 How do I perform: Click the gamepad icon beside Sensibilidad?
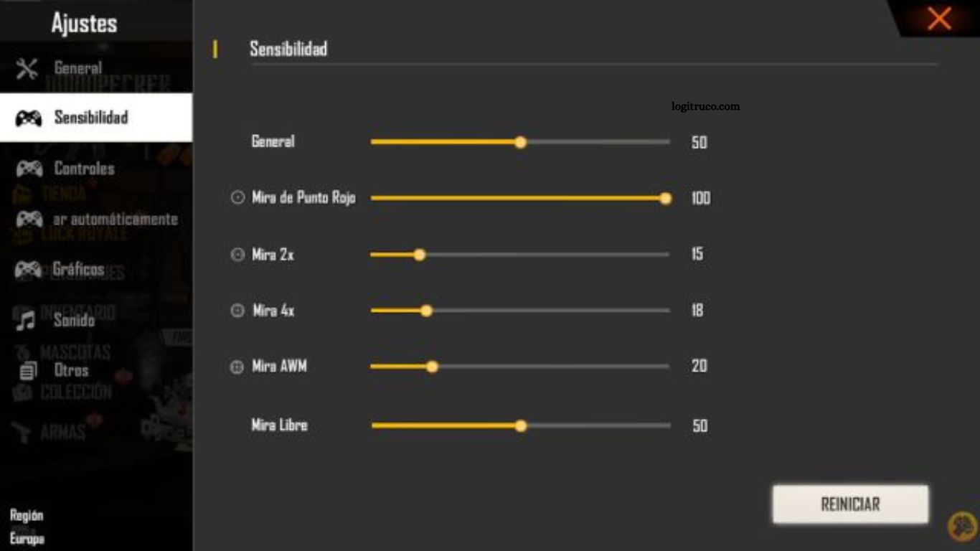coord(29,118)
